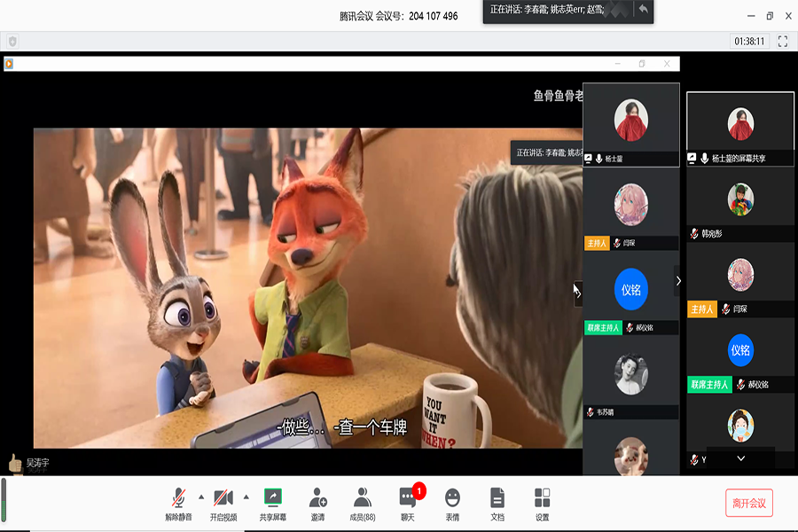Expand the participant strip with right chevron
798x532 pixels.
[x=678, y=280]
